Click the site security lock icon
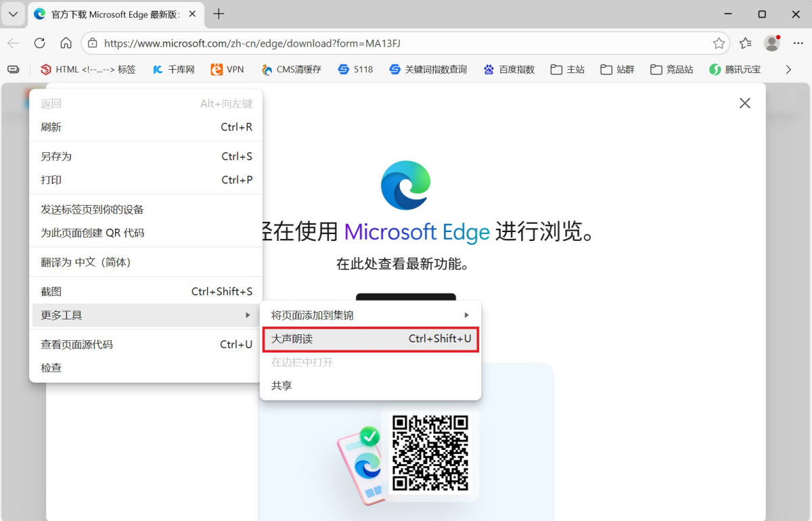This screenshot has width=812, height=521. click(x=91, y=43)
